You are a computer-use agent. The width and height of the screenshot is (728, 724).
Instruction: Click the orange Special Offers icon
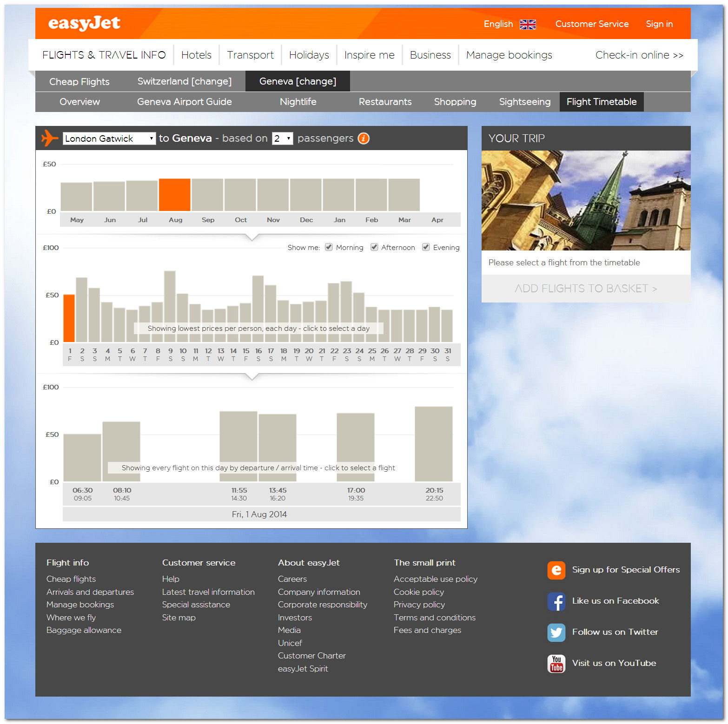(x=556, y=570)
